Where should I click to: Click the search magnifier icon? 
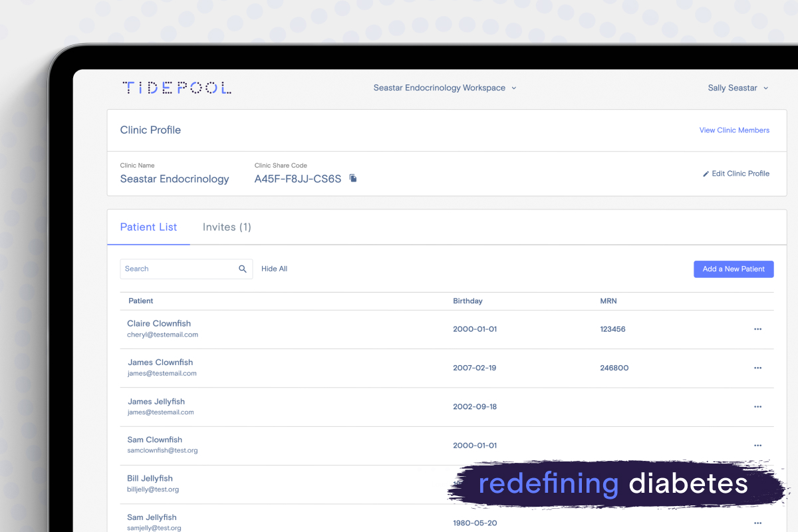(242, 269)
